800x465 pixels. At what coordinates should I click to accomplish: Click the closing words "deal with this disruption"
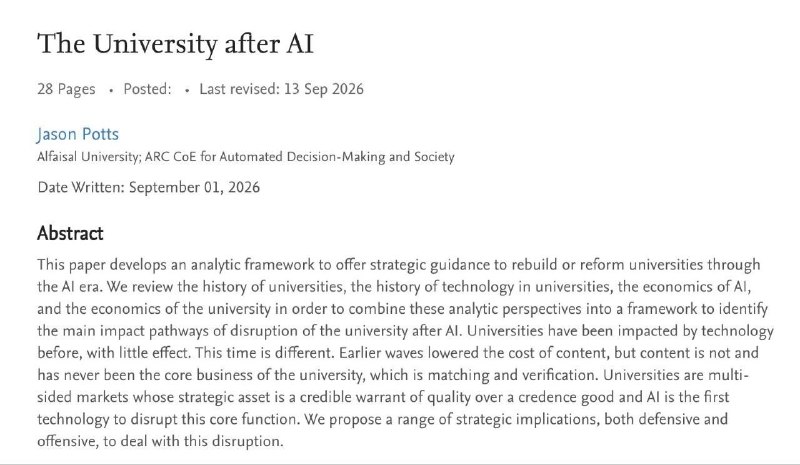pos(201,441)
